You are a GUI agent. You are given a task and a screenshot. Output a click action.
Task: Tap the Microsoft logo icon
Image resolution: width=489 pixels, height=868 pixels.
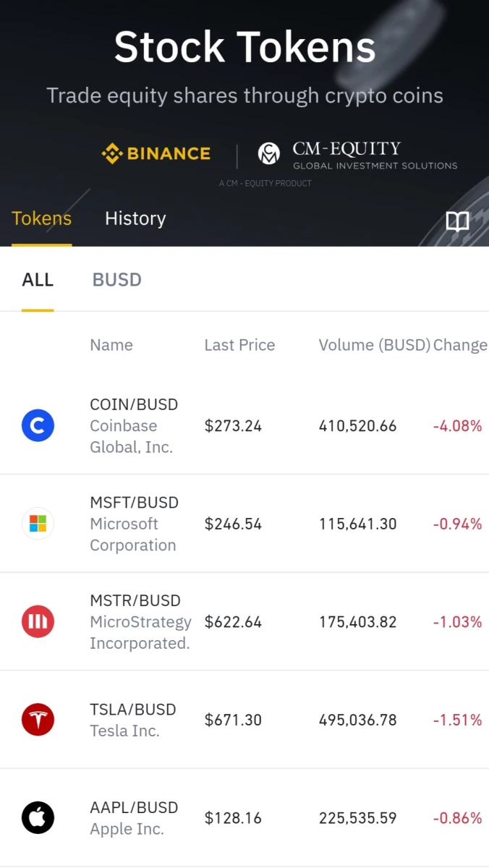(38, 524)
